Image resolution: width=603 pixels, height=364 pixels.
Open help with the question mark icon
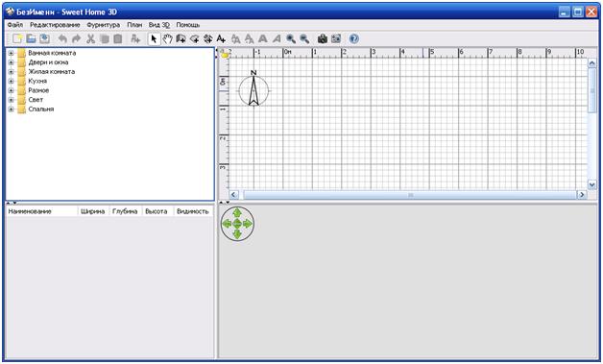pyautogui.click(x=353, y=38)
